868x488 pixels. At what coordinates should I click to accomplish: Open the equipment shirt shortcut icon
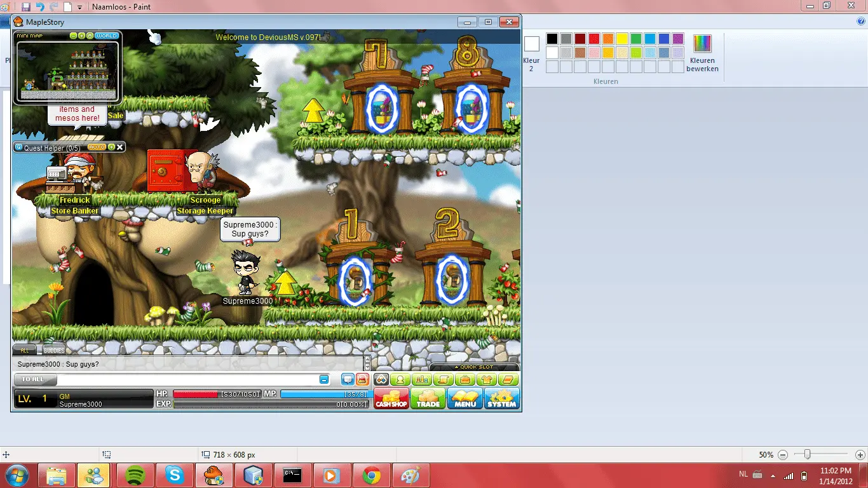[487, 379]
